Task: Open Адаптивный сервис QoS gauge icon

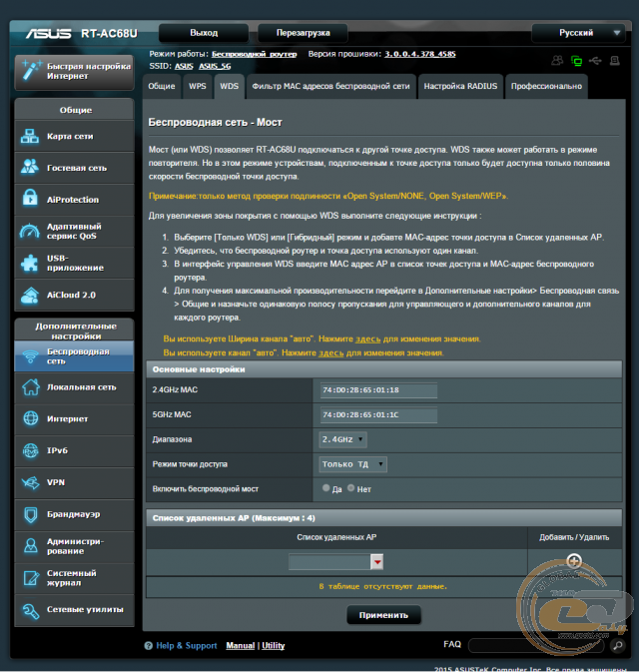Action: tap(29, 231)
